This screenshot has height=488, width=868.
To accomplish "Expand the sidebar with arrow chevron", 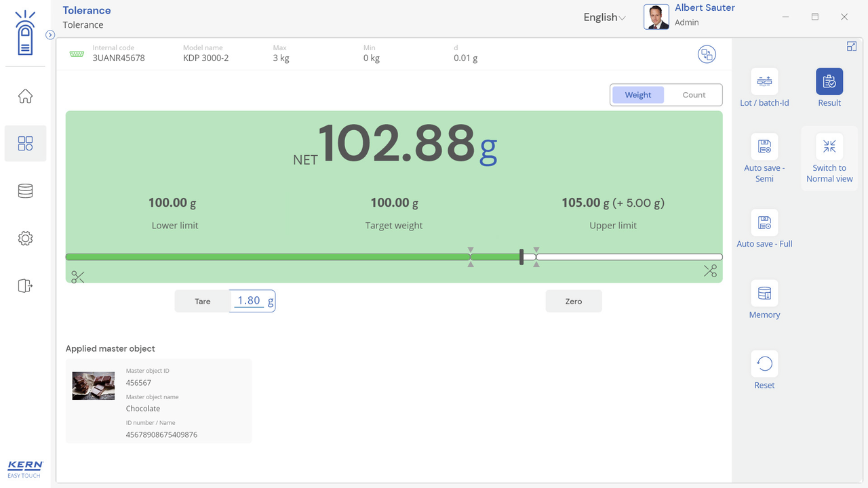I will (x=50, y=35).
